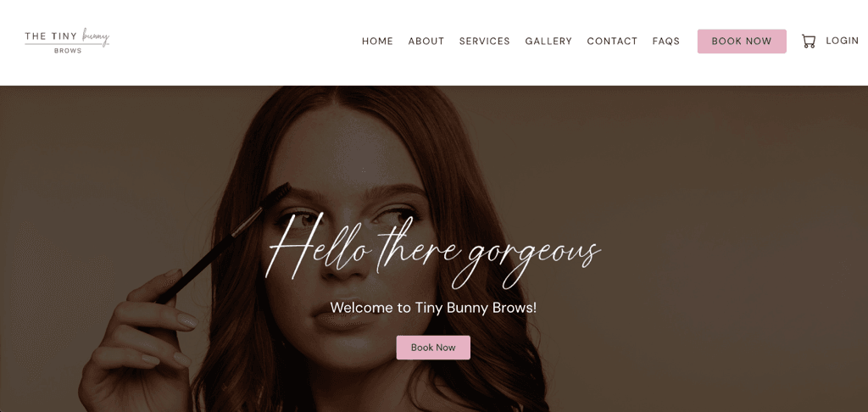Click the eyebrow spoolie brush in photo
This screenshot has height=412, width=868.
click(x=223, y=242)
